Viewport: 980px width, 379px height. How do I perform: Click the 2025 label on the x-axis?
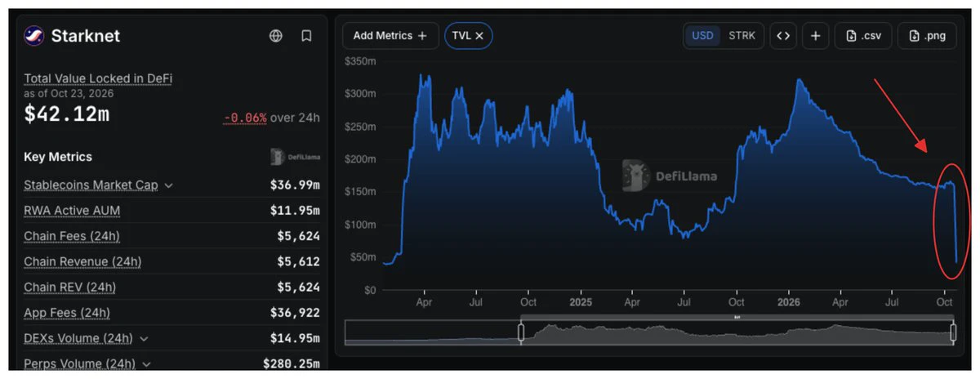pos(581,302)
